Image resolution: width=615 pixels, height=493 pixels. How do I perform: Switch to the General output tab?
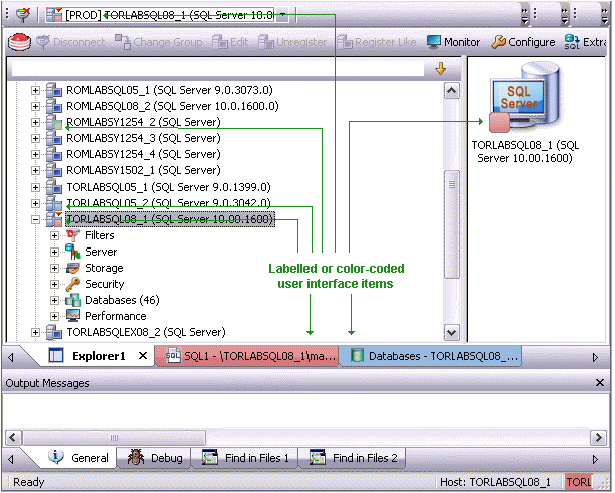pyautogui.click(x=78, y=458)
